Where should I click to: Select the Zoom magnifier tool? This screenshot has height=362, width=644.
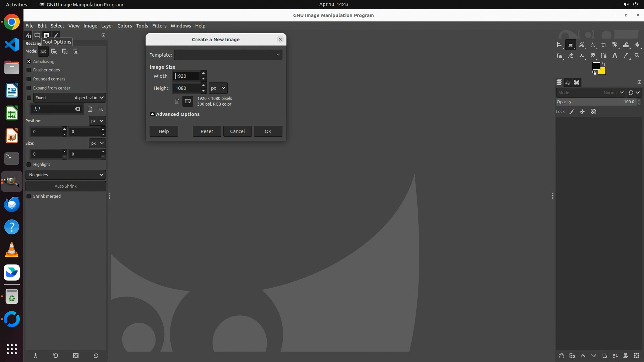click(x=637, y=56)
